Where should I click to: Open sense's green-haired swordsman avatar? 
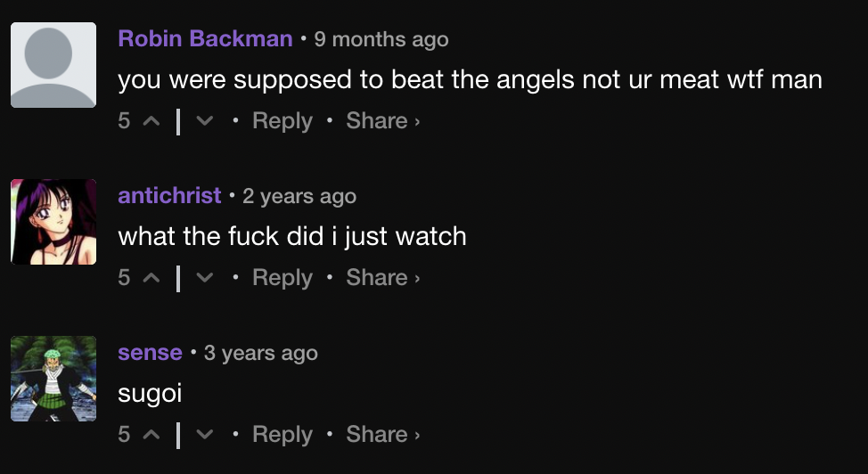(53, 378)
